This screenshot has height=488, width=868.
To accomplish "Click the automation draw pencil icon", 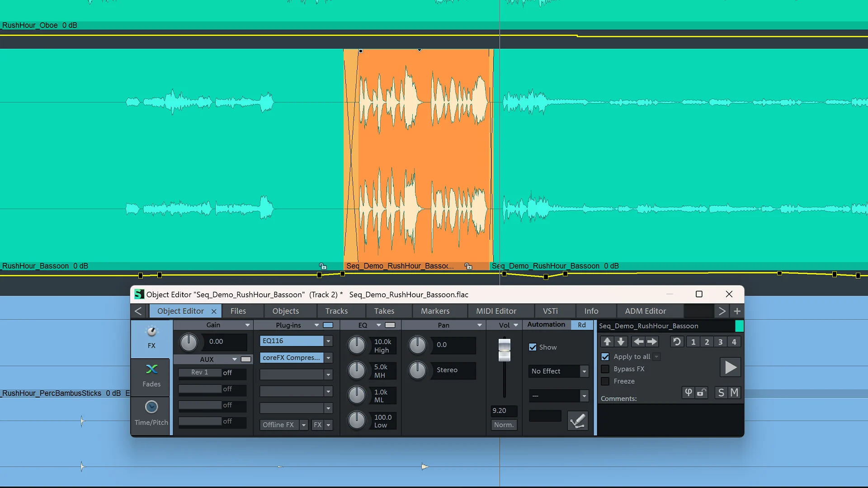I will coord(578,421).
